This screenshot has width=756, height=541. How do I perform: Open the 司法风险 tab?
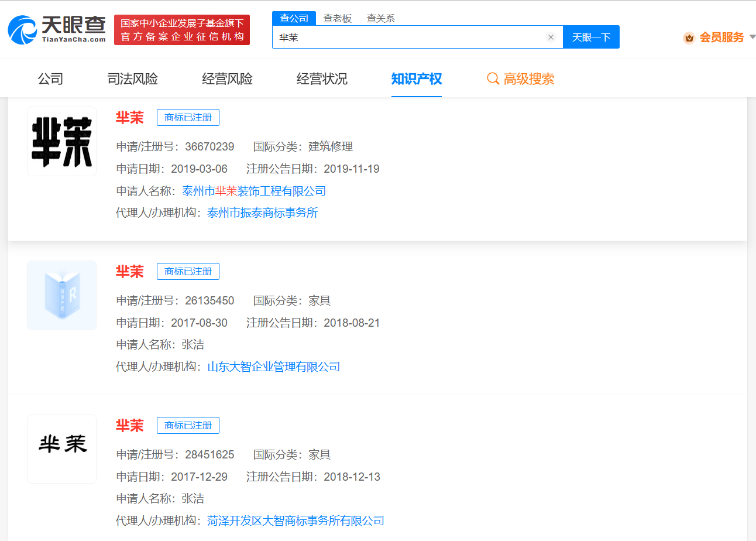pyautogui.click(x=133, y=79)
